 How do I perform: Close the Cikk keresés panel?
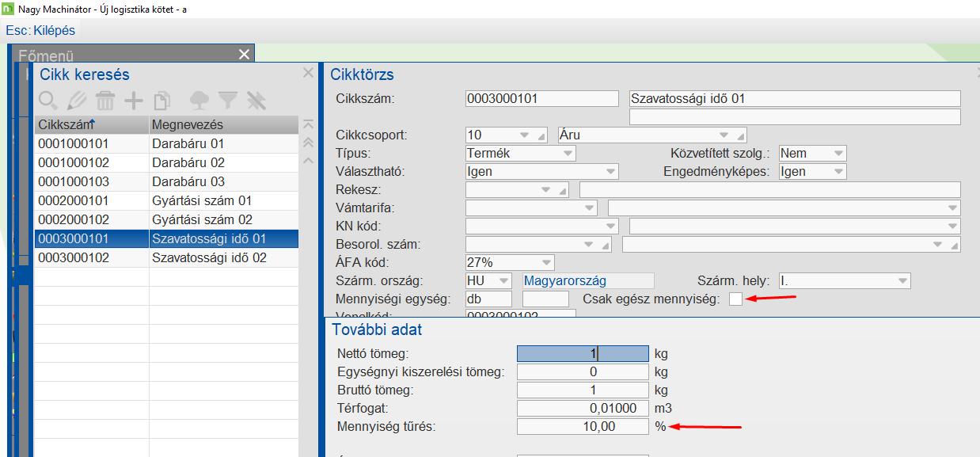tap(308, 72)
